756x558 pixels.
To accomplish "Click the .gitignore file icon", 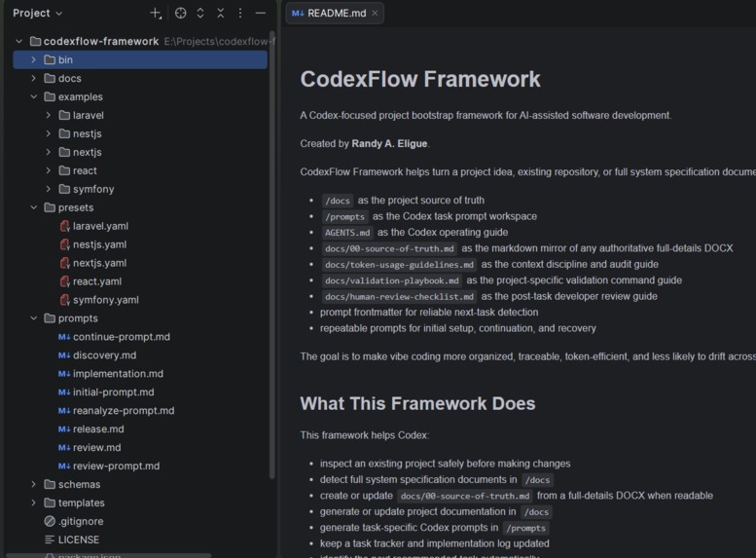I will pyautogui.click(x=50, y=521).
